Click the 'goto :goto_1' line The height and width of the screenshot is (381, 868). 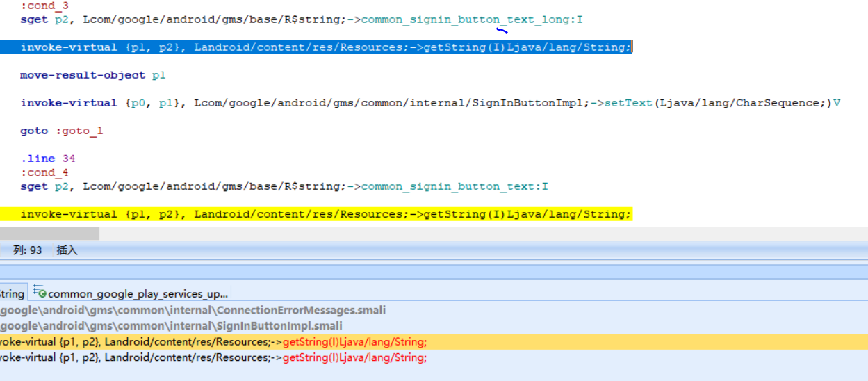[x=62, y=131]
